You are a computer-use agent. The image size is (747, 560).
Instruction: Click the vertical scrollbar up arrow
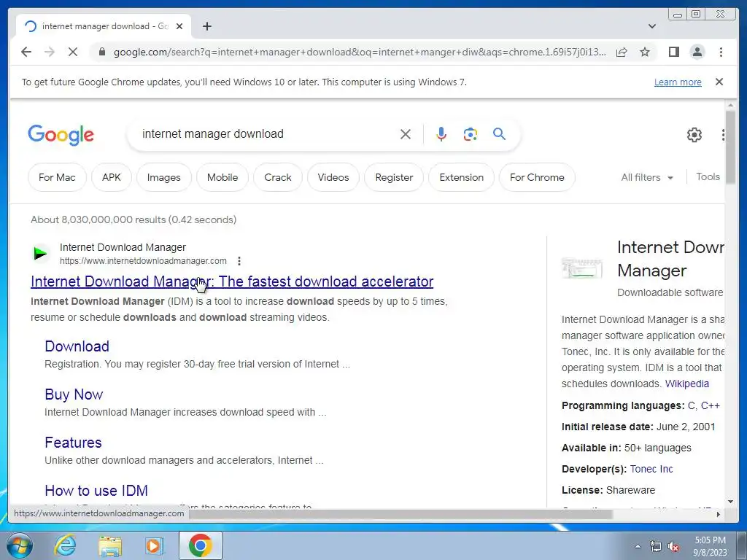coord(730,105)
